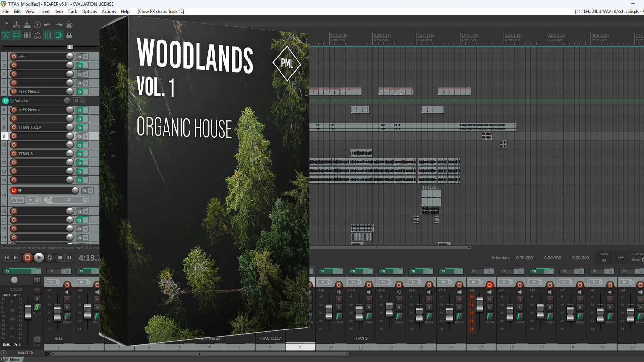This screenshot has width=644, height=362.
Task: Click Go to project end transport button
Action: (x=16, y=258)
